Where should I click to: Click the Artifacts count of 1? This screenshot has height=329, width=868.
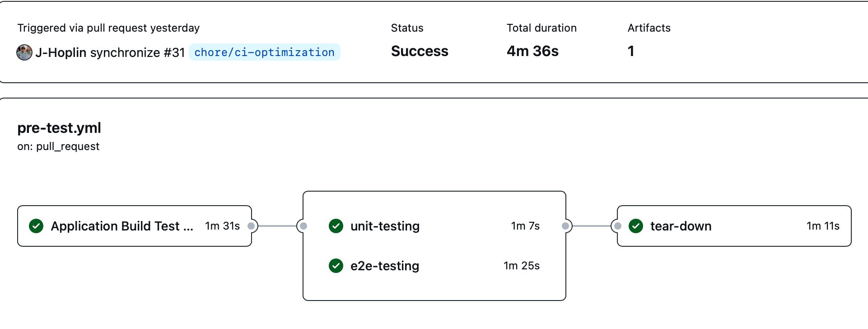(631, 51)
